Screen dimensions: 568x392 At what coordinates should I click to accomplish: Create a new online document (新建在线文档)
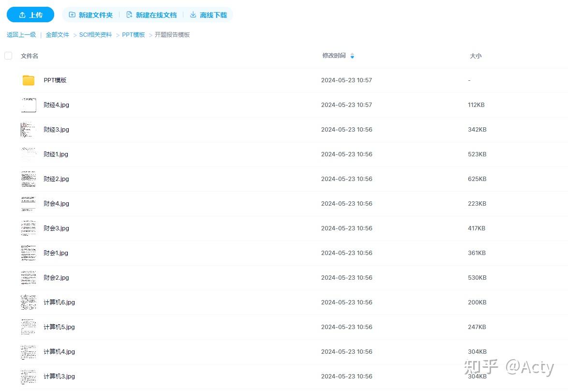(x=151, y=15)
